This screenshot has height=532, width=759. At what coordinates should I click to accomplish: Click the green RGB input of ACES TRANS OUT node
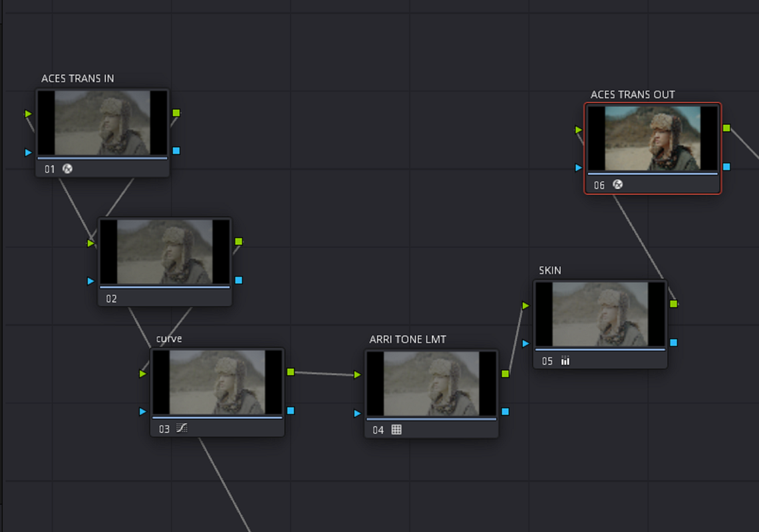click(579, 130)
